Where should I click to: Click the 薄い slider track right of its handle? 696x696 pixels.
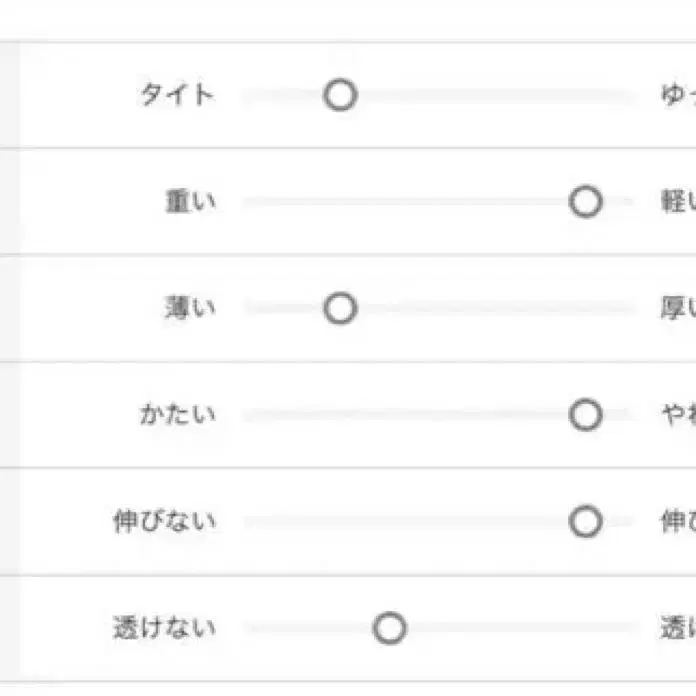[490, 309]
